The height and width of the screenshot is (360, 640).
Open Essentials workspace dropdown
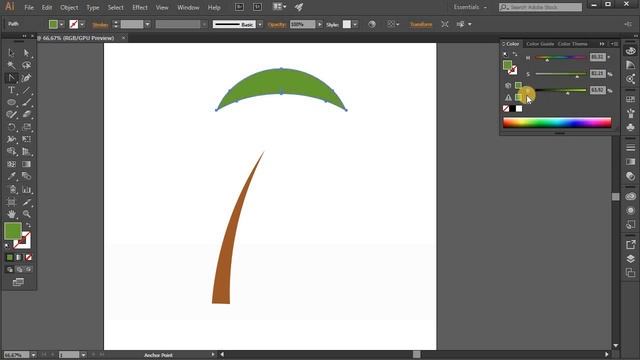(x=471, y=7)
